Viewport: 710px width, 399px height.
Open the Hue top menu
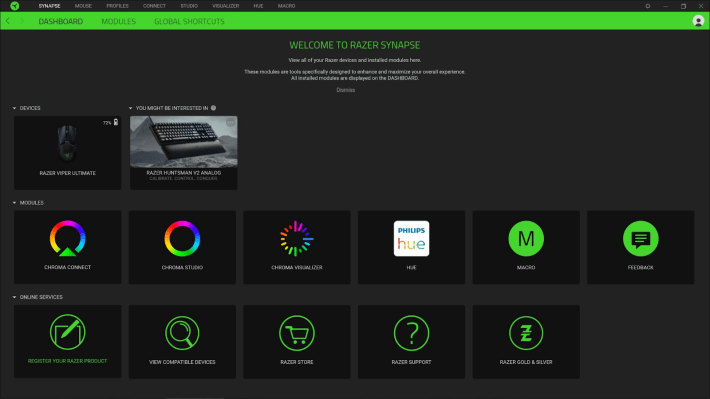259,6
